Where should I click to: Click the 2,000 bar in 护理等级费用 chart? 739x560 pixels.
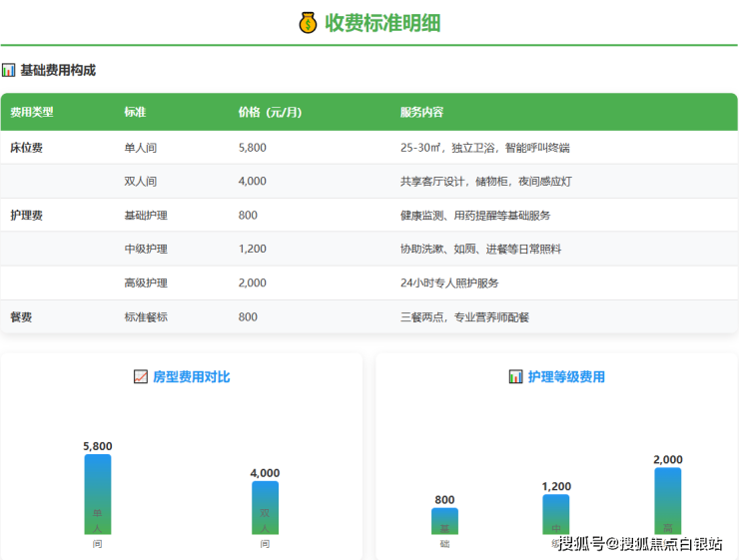668,500
